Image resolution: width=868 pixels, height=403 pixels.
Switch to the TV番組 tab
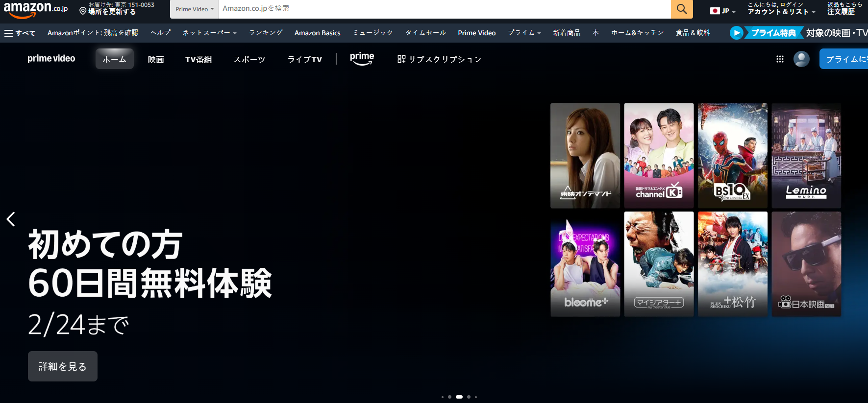pos(198,59)
